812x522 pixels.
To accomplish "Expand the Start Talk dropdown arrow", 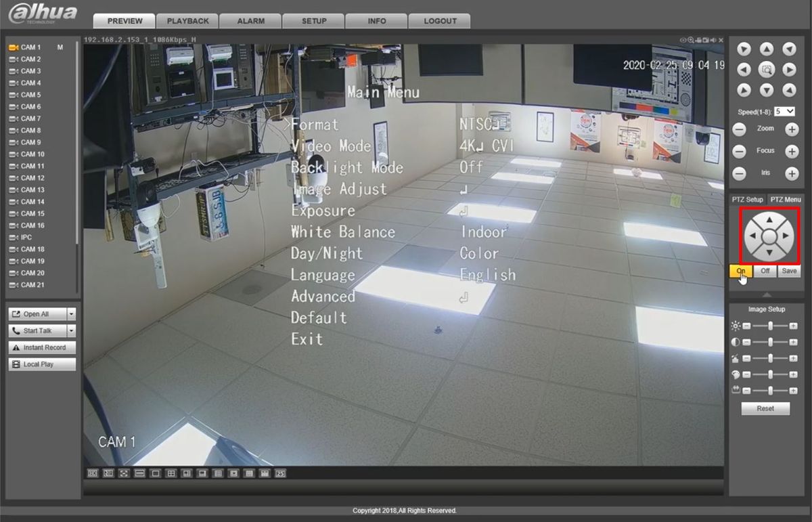I will point(72,331).
